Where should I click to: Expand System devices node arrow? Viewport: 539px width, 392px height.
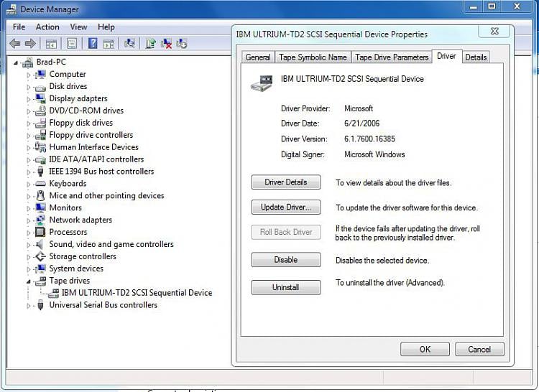coord(29,269)
